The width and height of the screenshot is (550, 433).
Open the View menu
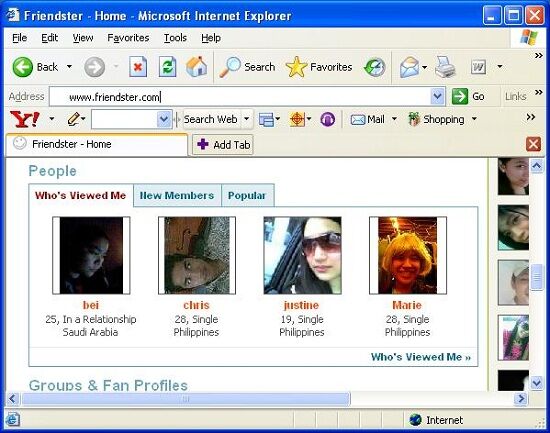tap(83, 38)
